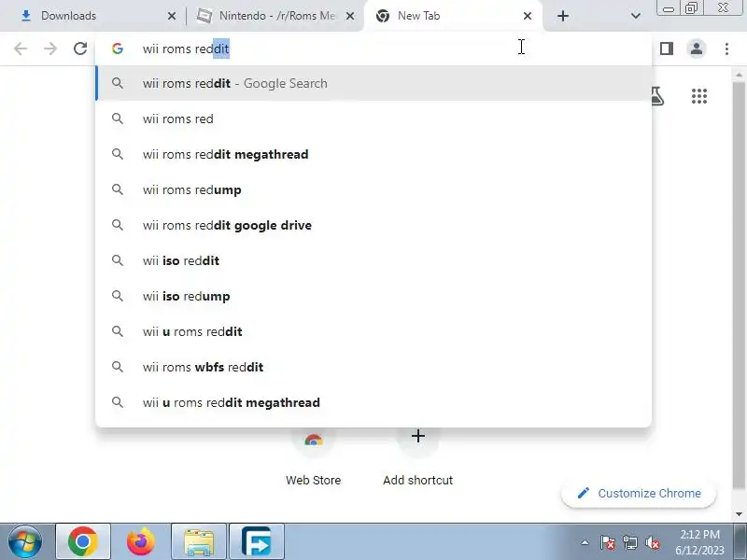This screenshot has height=560, width=747.
Task: Launch Firefox from the taskbar
Action: (x=141, y=541)
